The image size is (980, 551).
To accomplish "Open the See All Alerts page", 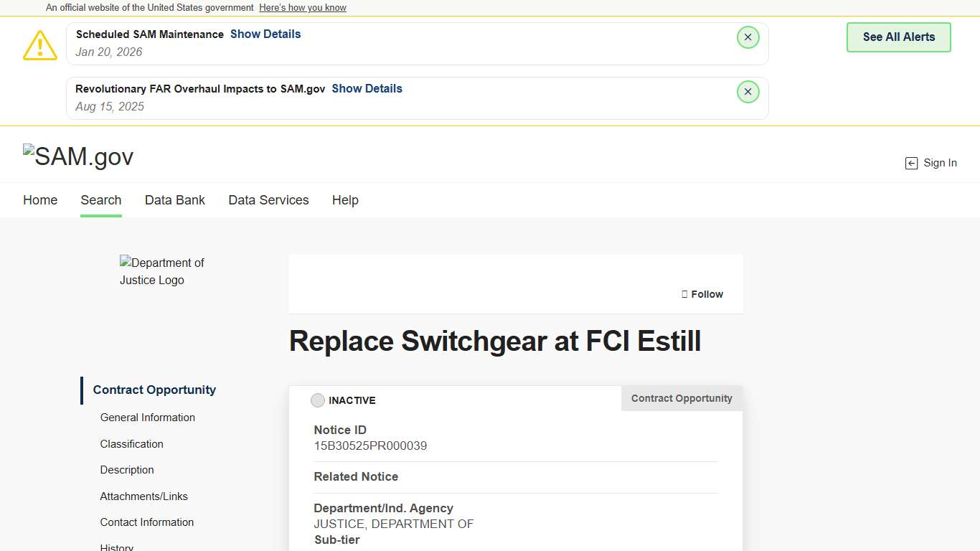I will (x=898, y=37).
